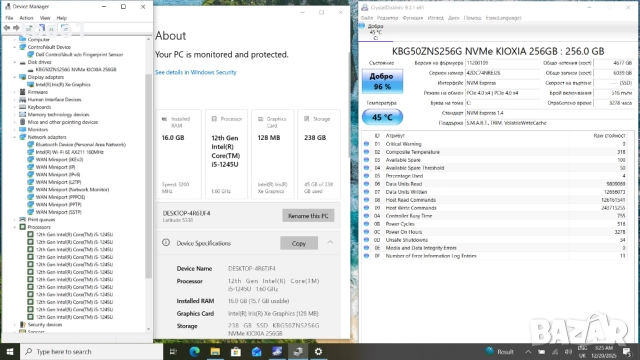Show hidden system tray icons chevron
The width and height of the screenshot is (640, 360).
pyautogui.click(x=528, y=351)
